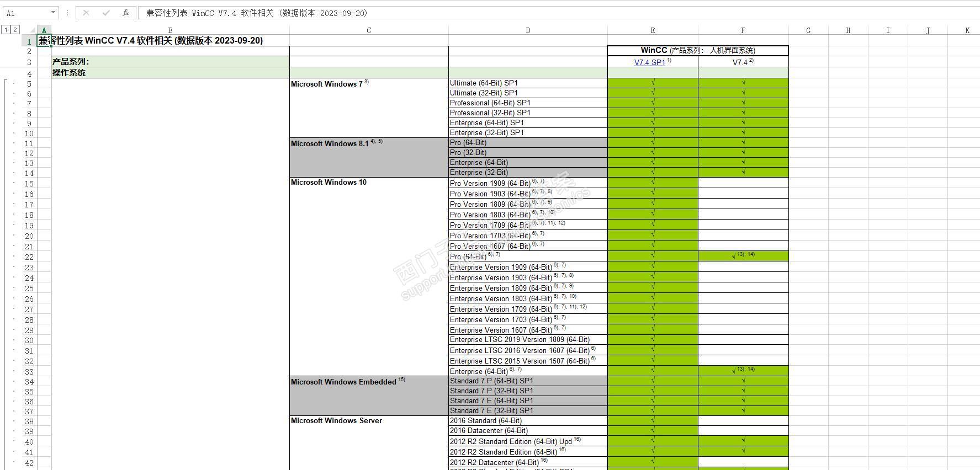Click the "Standard 7 P (64-Bit) SP1" cell
The width and height of the screenshot is (980, 470).
pyautogui.click(x=528, y=381)
